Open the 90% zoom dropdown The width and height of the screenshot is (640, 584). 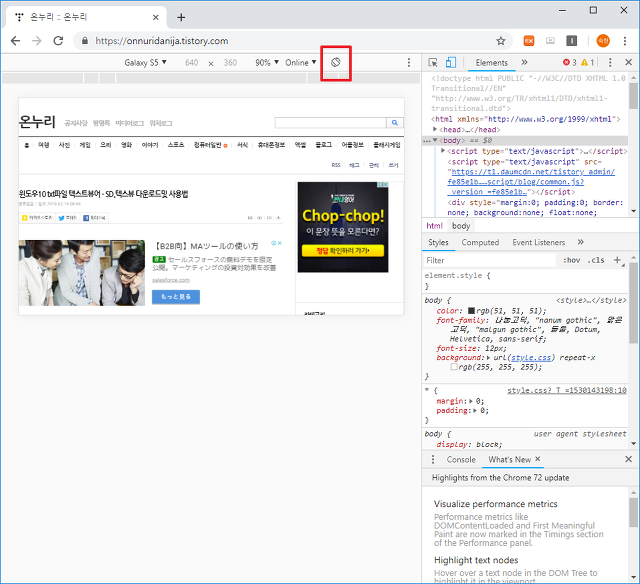click(x=267, y=62)
